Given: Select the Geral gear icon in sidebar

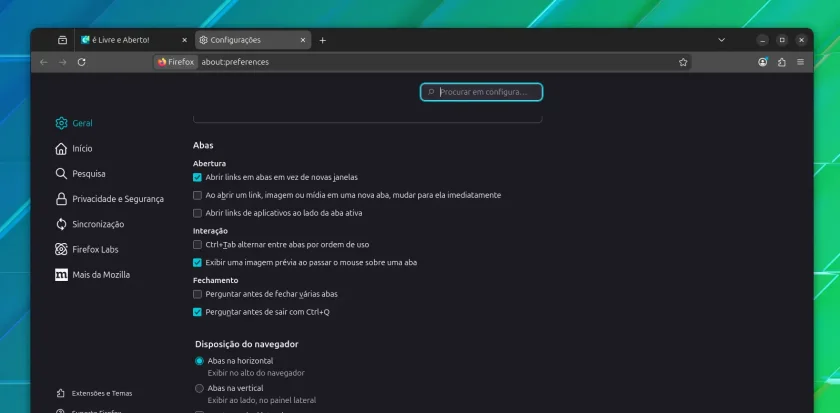Looking at the screenshot, I should coord(61,123).
